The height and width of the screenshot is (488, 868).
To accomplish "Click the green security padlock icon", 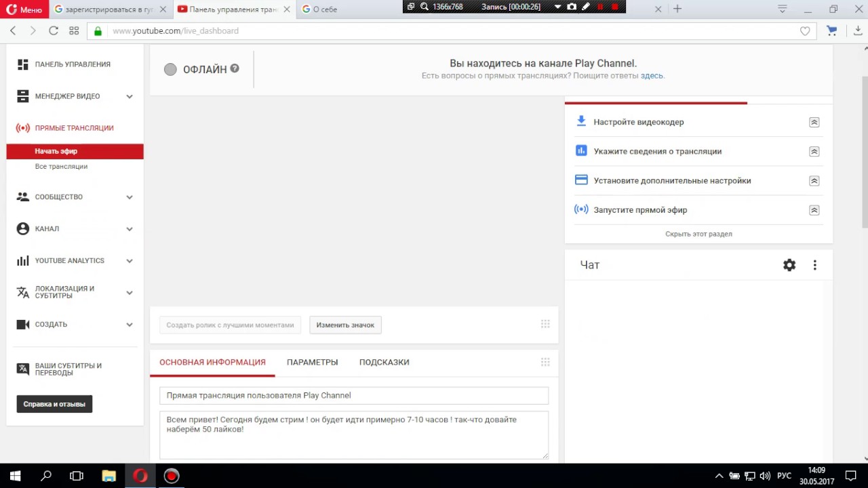I will point(98,31).
